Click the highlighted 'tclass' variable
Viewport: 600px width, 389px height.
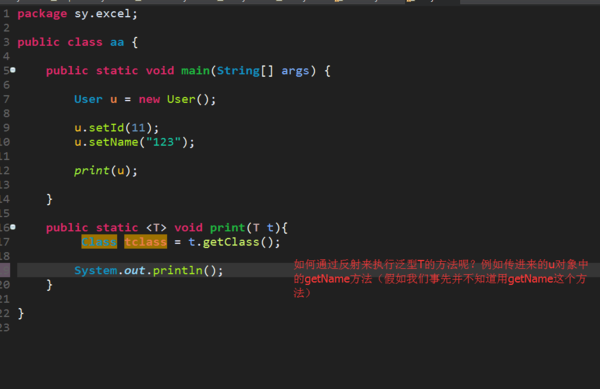pyautogui.click(x=146, y=242)
